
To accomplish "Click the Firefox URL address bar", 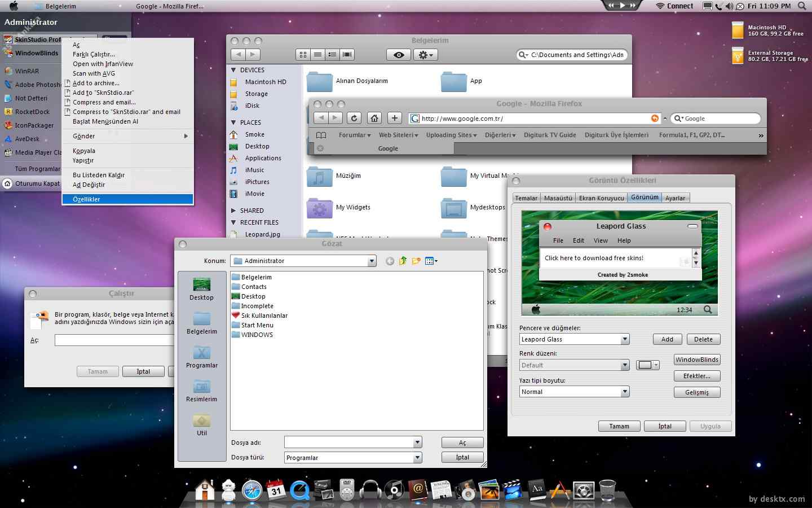I will [535, 119].
